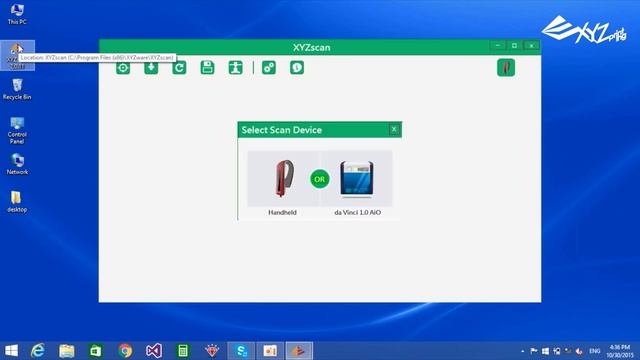Click the taskbar clock showing 4:36 PM
The height and width of the screenshot is (360, 640).
point(620,351)
